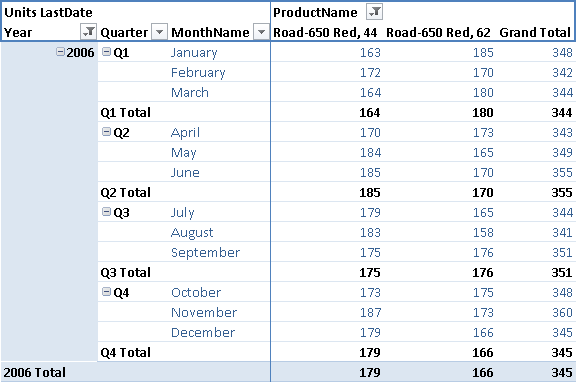Open the Year filter dropdown

click(88, 32)
